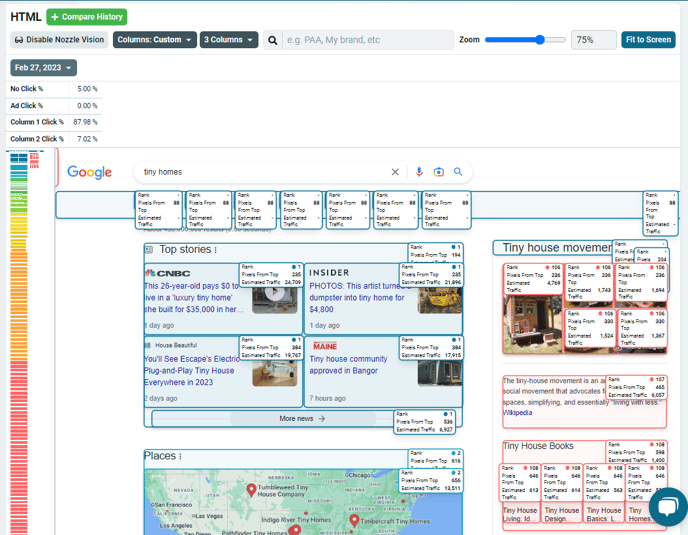Click the Google logo
This screenshot has width=688, height=535.
pos(90,172)
